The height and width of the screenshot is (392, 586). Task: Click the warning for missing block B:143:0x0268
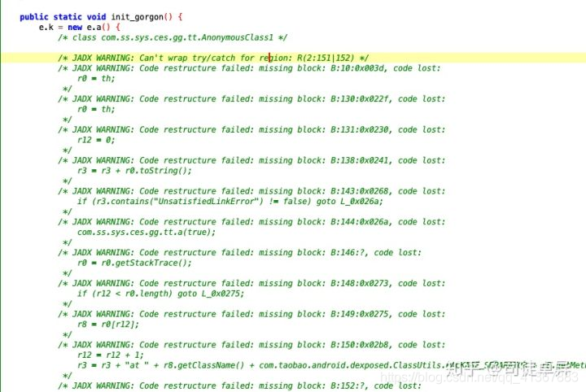point(251,191)
